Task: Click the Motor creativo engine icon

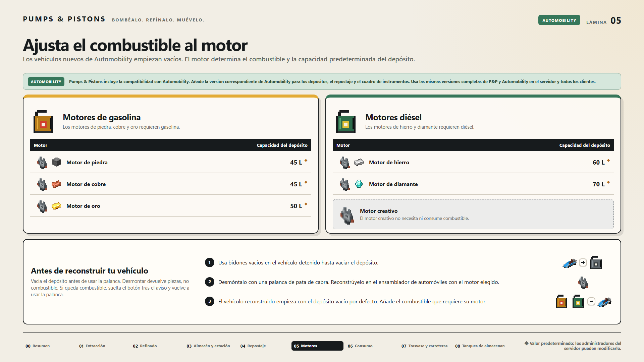Action: coord(347,215)
